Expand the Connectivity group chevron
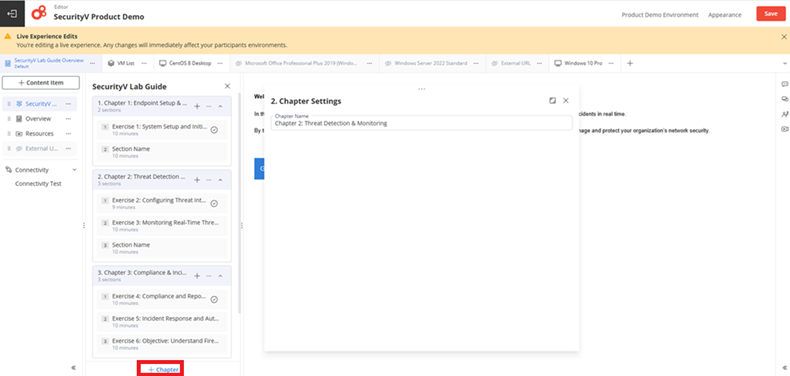Screen dimensions: 790x376 pyautogui.click(x=75, y=170)
